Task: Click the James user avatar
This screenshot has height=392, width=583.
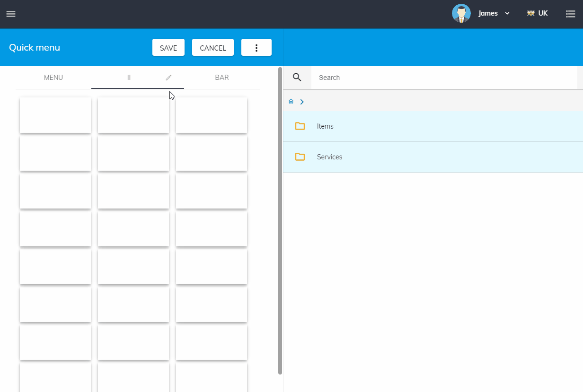Action: (x=461, y=13)
